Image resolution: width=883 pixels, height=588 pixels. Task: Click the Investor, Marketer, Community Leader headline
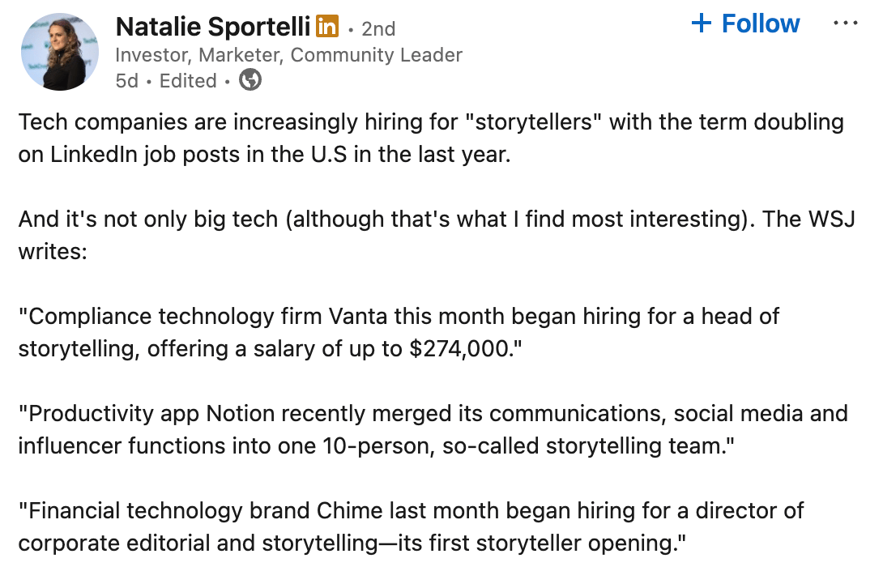tap(288, 55)
